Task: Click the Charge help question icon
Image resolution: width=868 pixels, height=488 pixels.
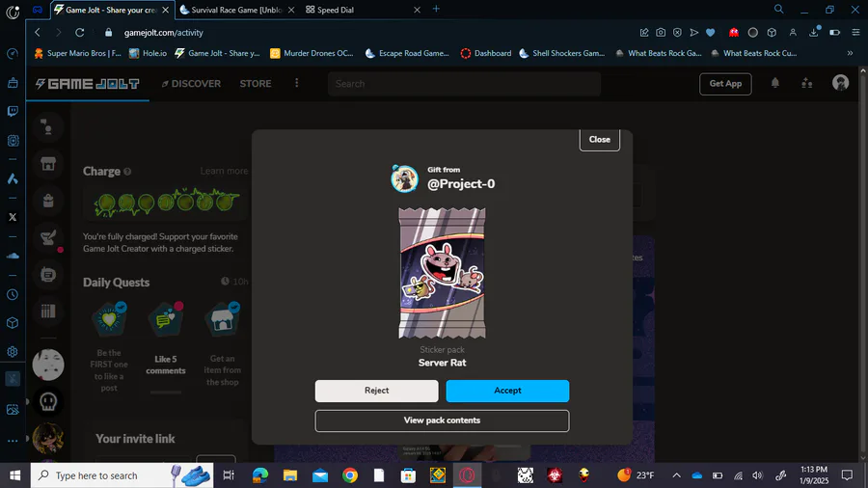Action: (127, 172)
